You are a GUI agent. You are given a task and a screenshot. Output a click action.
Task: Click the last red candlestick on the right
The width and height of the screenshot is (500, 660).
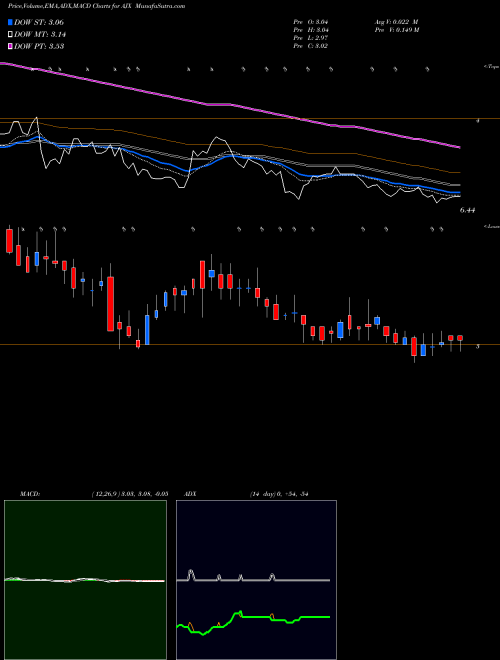(460, 338)
